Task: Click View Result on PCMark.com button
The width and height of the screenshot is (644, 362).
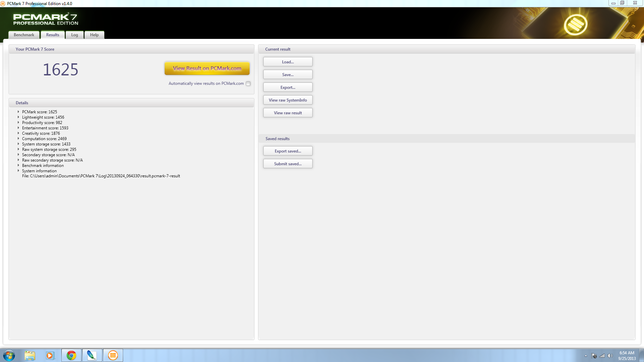Action: click(207, 68)
